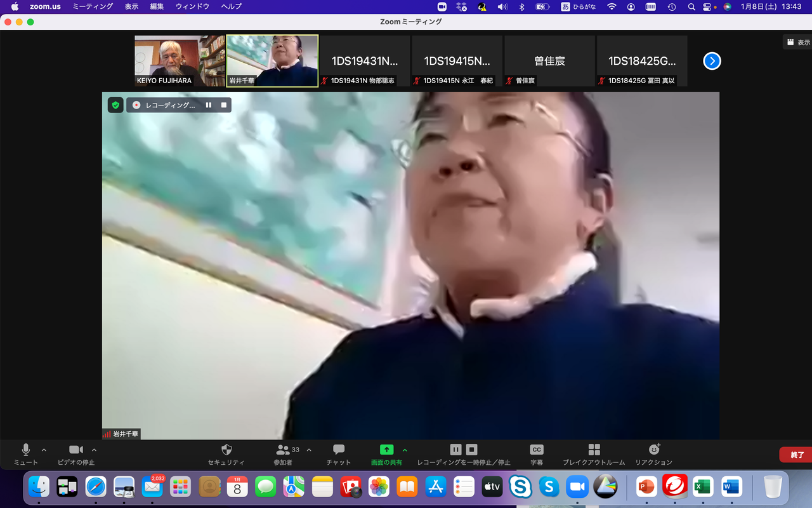Open Photos from the Dock

tap(379, 487)
